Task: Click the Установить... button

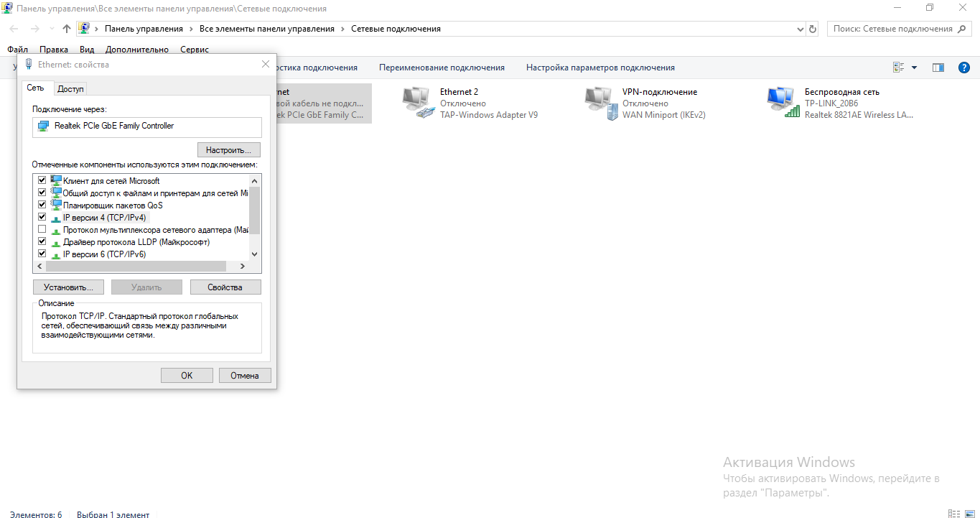Action: [68, 287]
